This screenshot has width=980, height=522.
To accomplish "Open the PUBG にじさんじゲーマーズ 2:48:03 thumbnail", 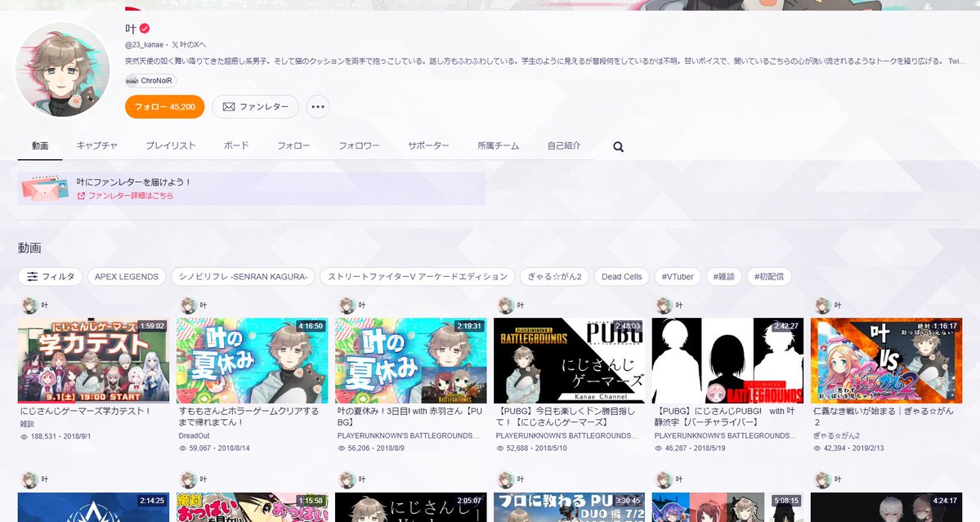I will pos(570,360).
